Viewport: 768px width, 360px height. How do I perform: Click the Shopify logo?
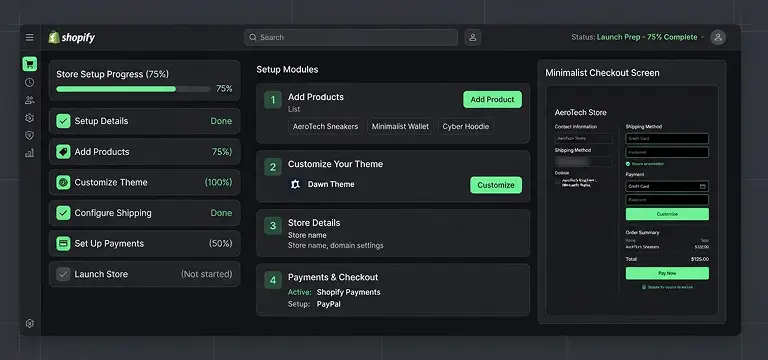[x=72, y=37]
